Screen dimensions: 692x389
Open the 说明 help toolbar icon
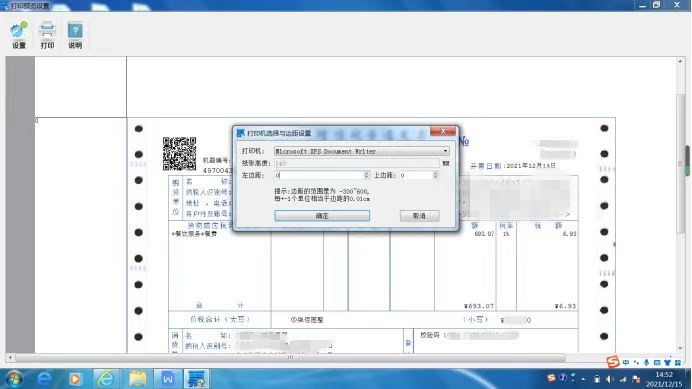pos(75,35)
